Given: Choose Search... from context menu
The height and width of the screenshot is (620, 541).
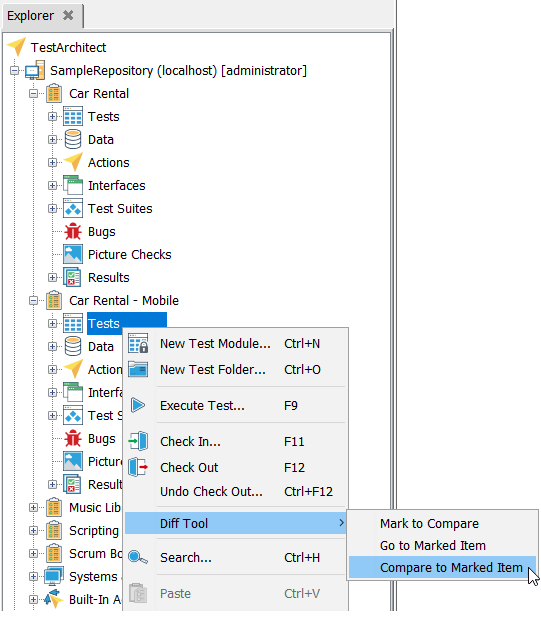Looking at the screenshot, I should 236,558.
